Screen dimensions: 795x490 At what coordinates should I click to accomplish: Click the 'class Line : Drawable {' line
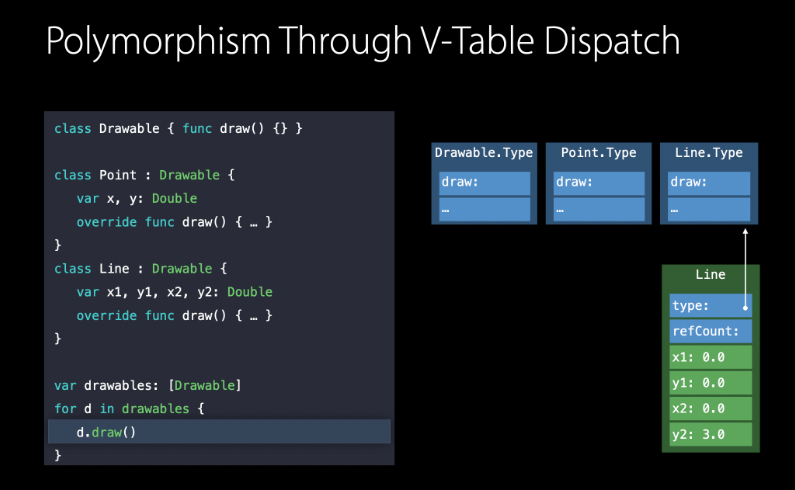point(141,269)
